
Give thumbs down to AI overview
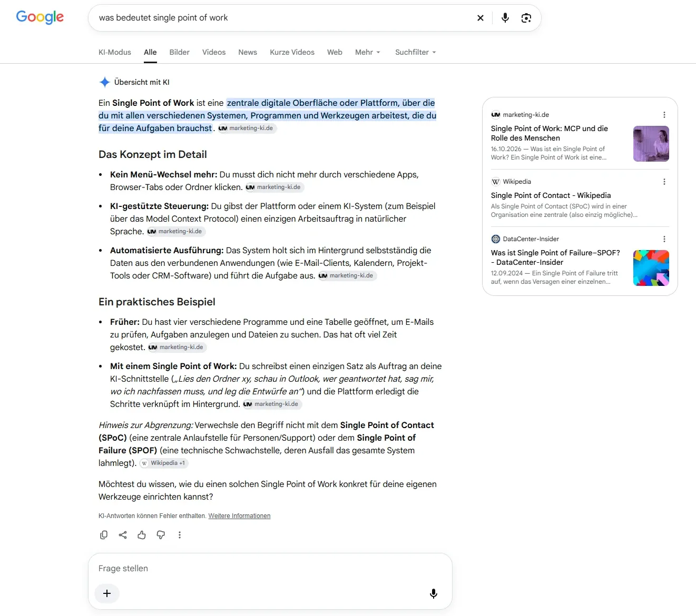click(x=161, y=535)
